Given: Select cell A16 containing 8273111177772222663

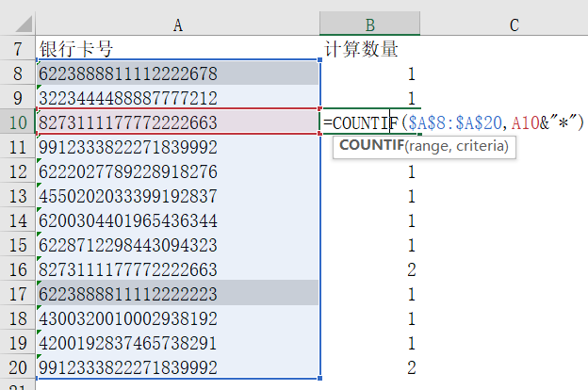Looking at the screenshot, I should point(178,268).
